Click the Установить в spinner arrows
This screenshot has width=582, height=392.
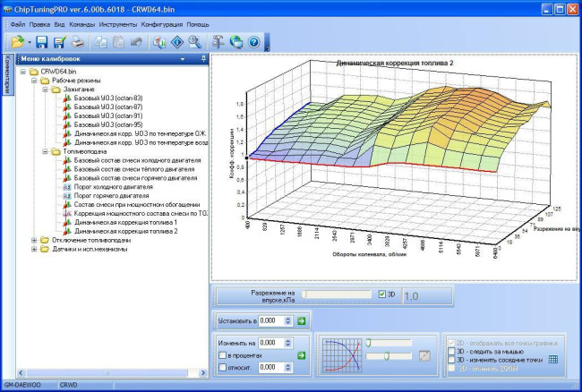point(288,320)
